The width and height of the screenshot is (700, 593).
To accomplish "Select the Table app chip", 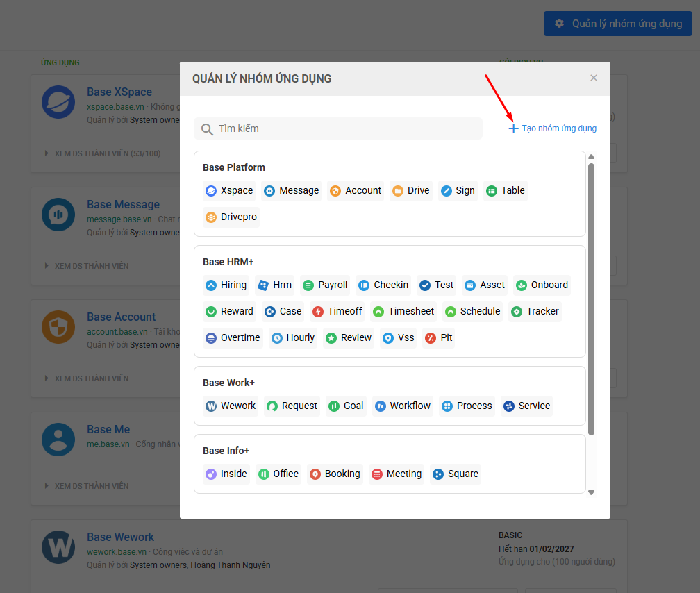I will (x=506, y=191).
